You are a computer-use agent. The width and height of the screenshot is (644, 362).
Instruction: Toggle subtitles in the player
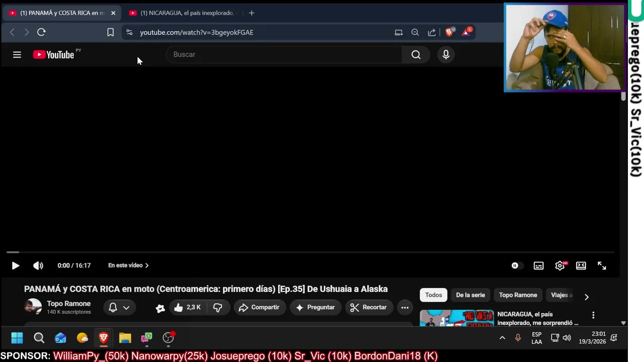click(538, 265)
